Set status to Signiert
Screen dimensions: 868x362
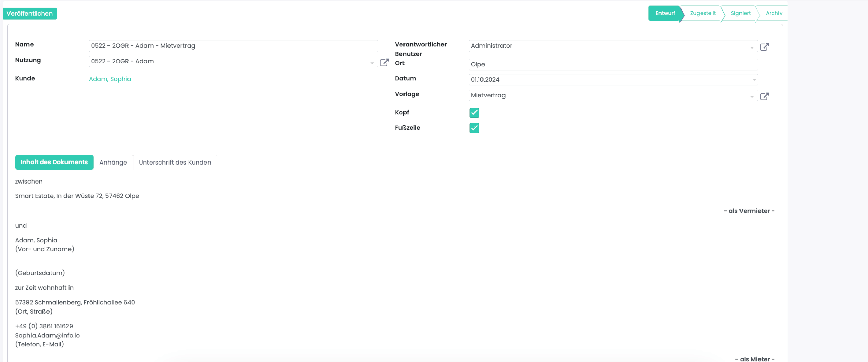[x=741, y=13]
